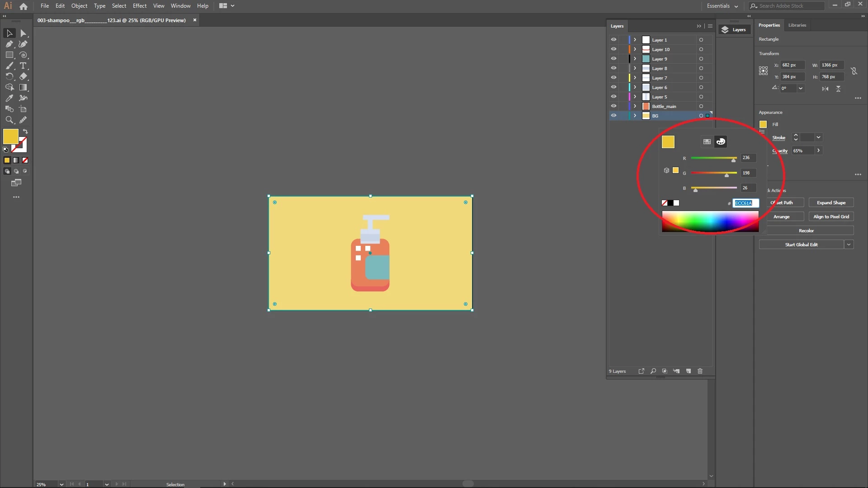
Task: Click the Recolor button
Action: click(x=806, y=230)
